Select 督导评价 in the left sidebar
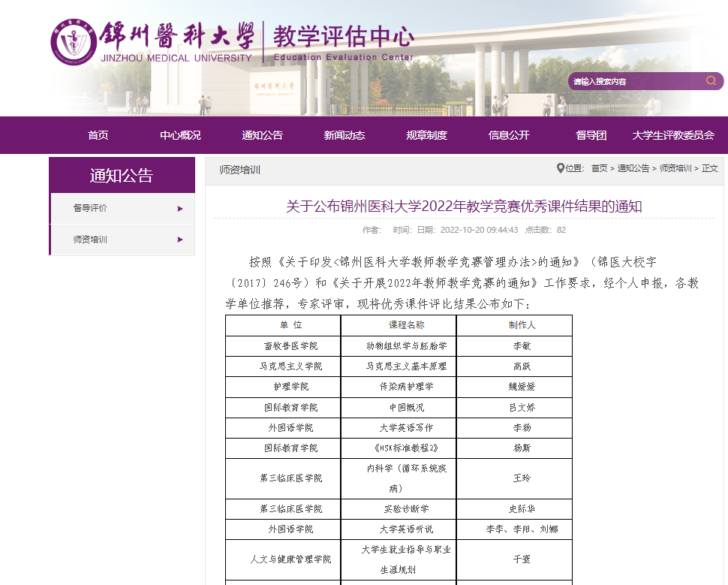728x585 pixels. 90,209
